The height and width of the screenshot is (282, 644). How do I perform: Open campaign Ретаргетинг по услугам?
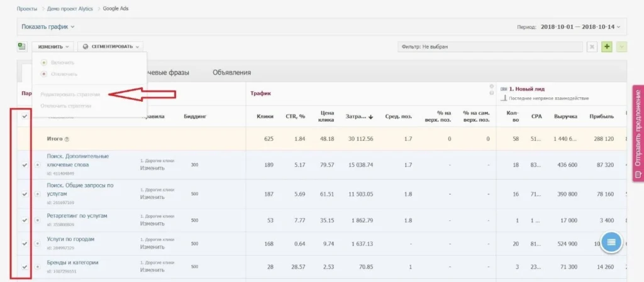click(77, 215)
